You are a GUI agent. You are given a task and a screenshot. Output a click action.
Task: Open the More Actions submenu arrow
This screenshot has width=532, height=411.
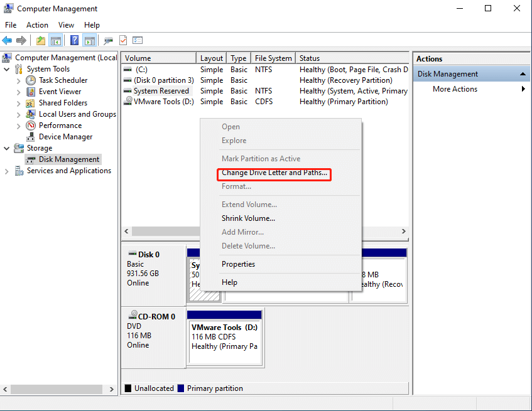pos(523,88)
